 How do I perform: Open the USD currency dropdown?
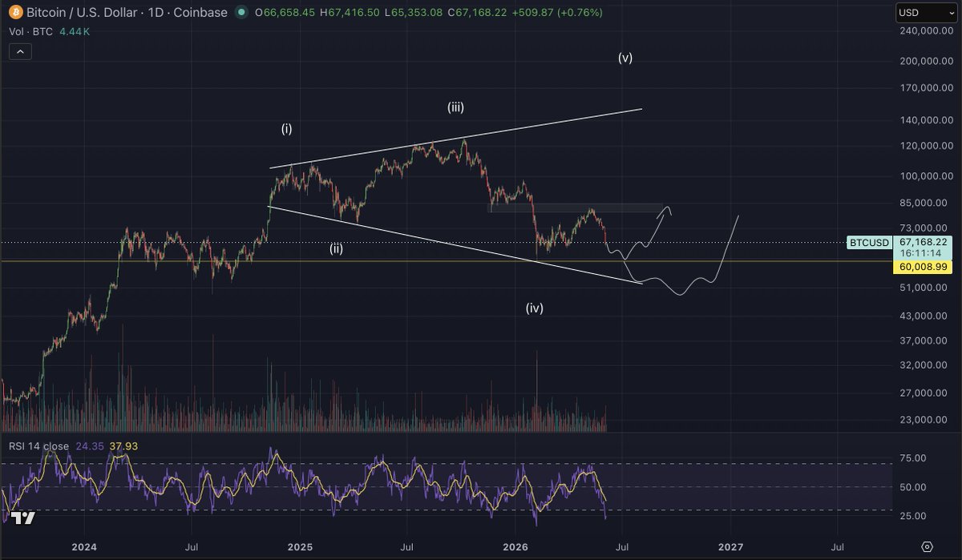tap(925, 13)
